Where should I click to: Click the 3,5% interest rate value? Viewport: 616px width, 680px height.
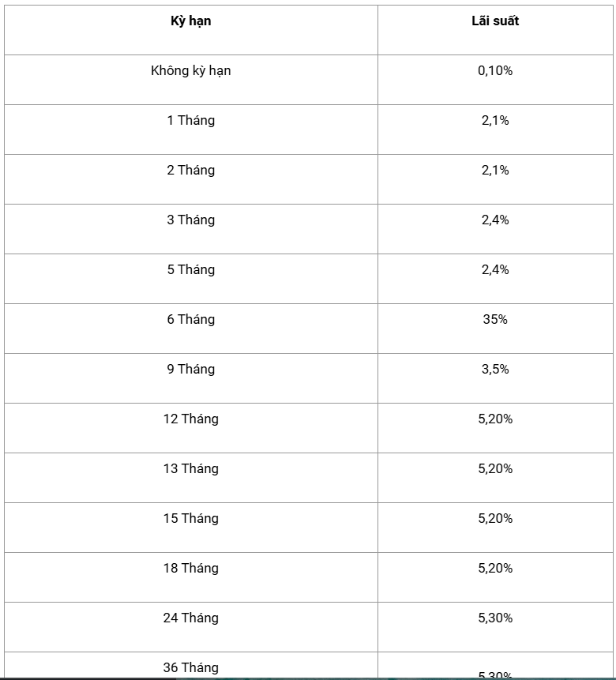(495, 370)
